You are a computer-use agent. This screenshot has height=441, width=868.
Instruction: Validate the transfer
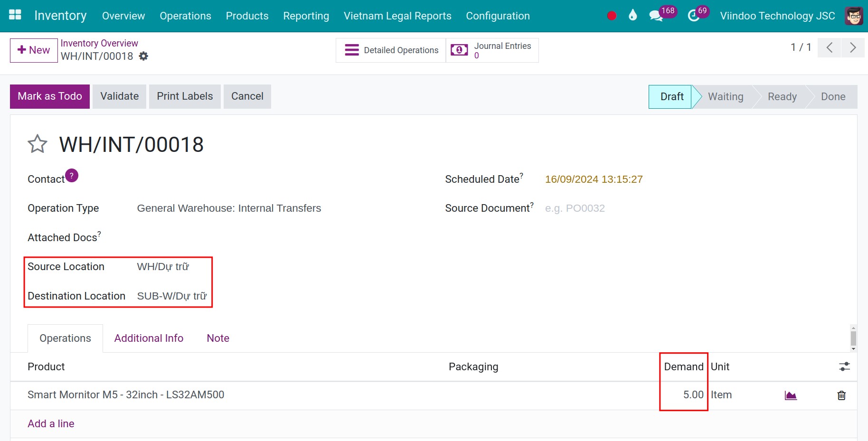click(x=120, y=96)
